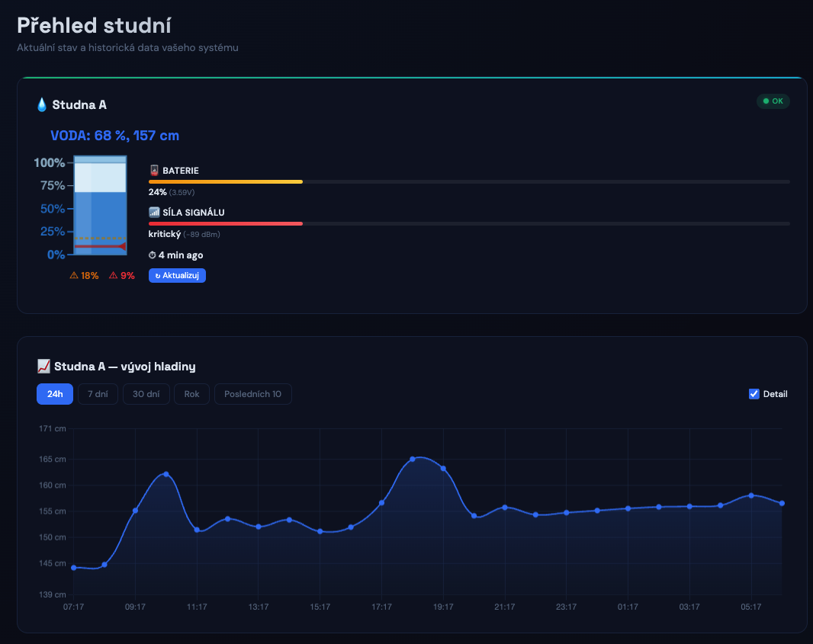Screen dimensions: 813x644
Task: Click the signal bars icon beside SÍLA SIGNÁLU
Action: click(155, 212)
